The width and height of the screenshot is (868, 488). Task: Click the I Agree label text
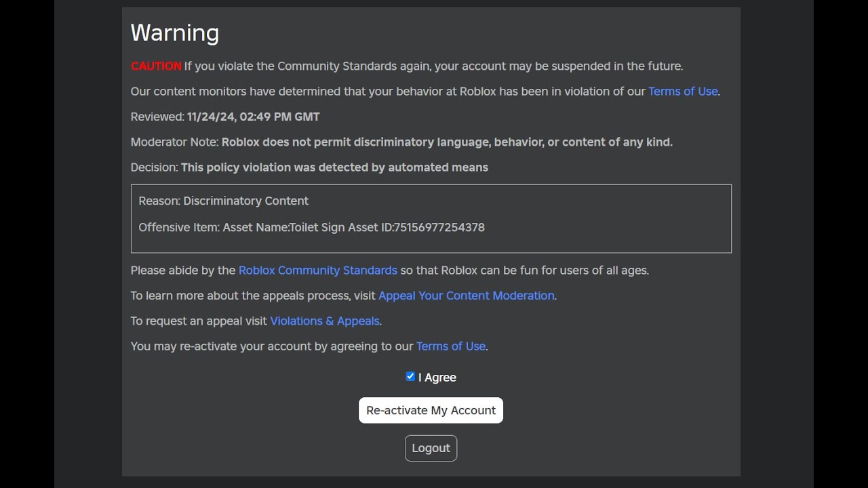click(437, 378)
